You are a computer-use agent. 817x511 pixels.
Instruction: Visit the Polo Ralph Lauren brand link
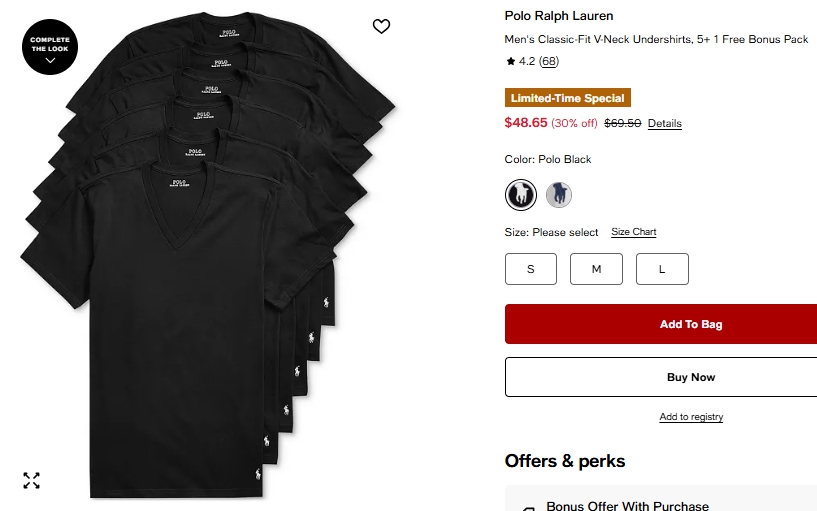559,16
